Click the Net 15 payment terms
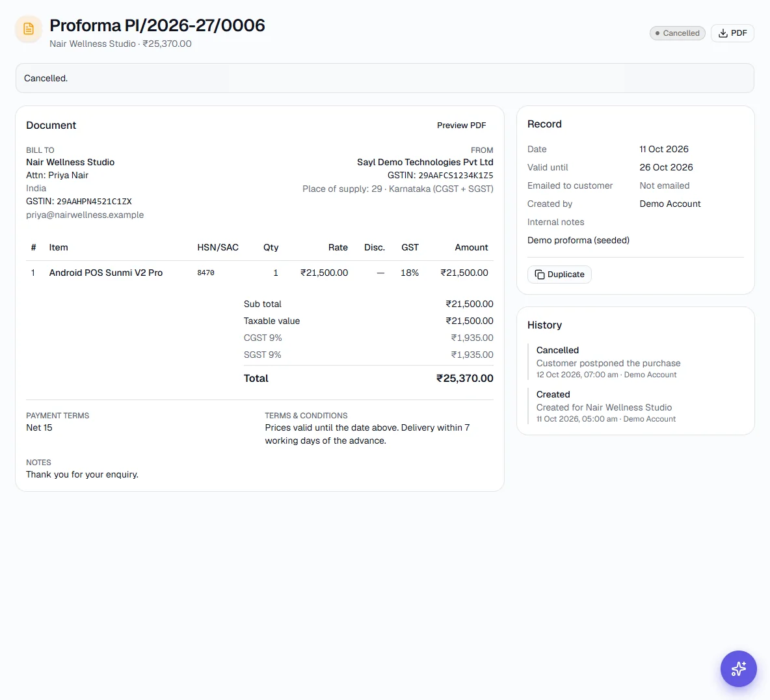770x700 pixels. (39, 427)
